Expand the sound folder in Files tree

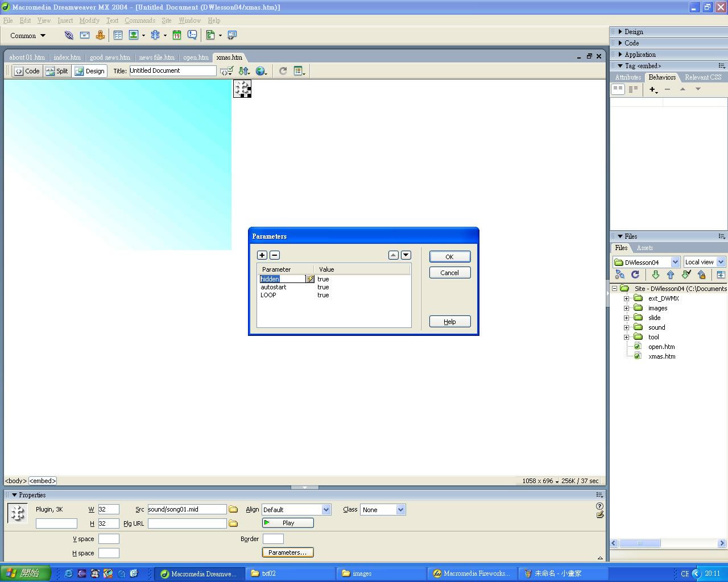point(627,327)
